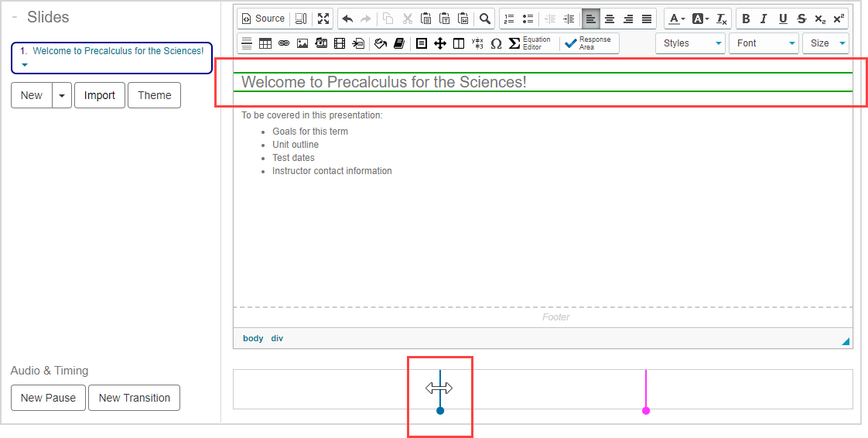
Task: Insert a table into the slide
Action: point(265,43)
